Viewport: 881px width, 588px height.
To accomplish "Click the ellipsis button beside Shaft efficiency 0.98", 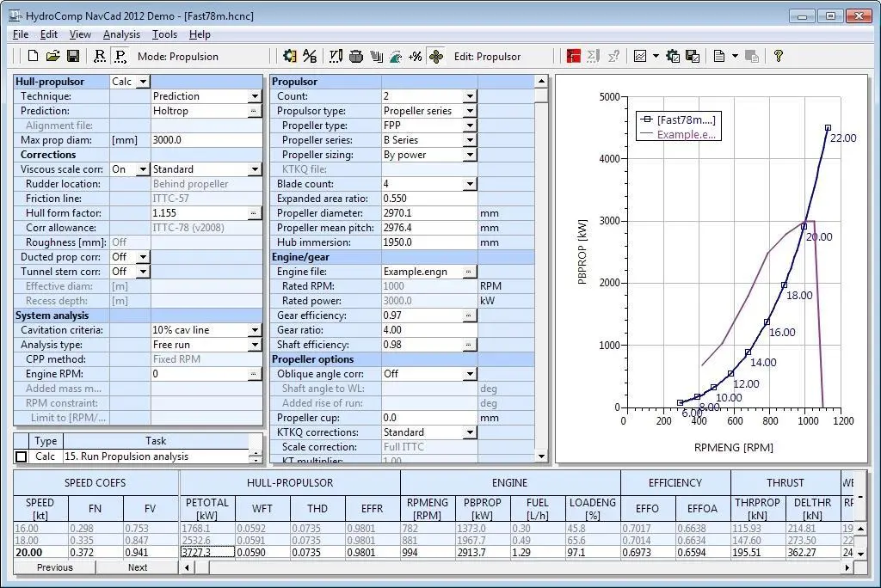I will click(469, 344).
